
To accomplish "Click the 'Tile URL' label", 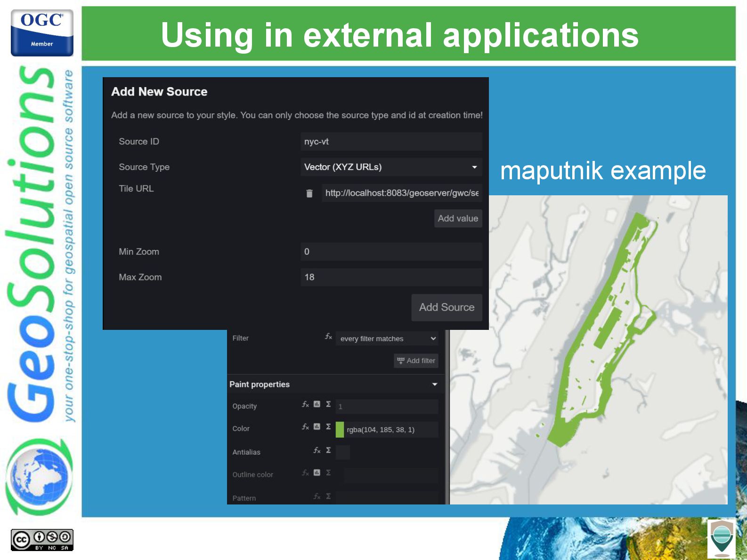I will coord(136,189).
